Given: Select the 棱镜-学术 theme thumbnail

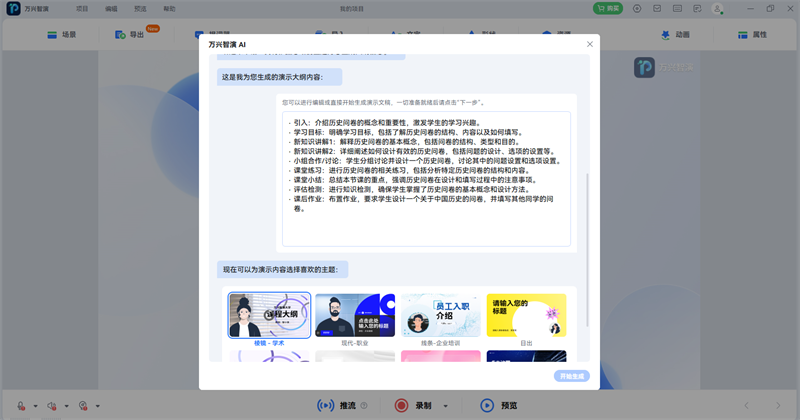Looking at the screenshot, I should tap(269, 316).
